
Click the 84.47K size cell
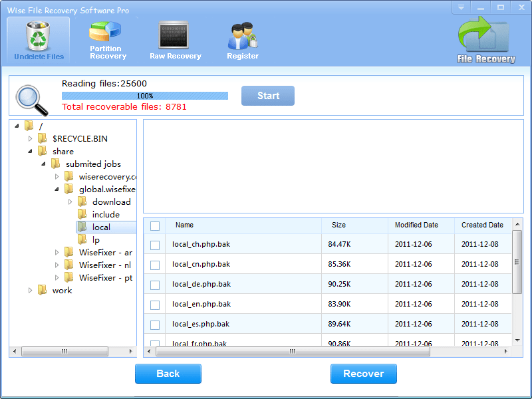click(339, 244)
